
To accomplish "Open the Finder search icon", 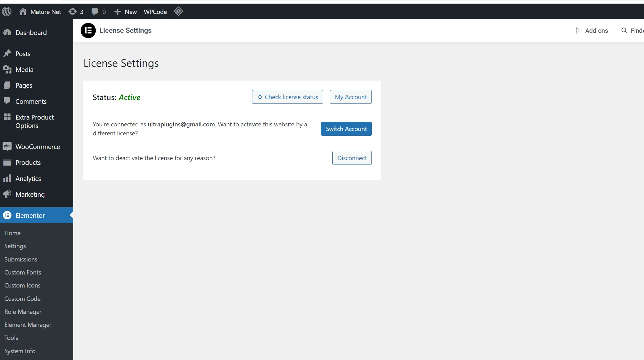I will (624, 30).
